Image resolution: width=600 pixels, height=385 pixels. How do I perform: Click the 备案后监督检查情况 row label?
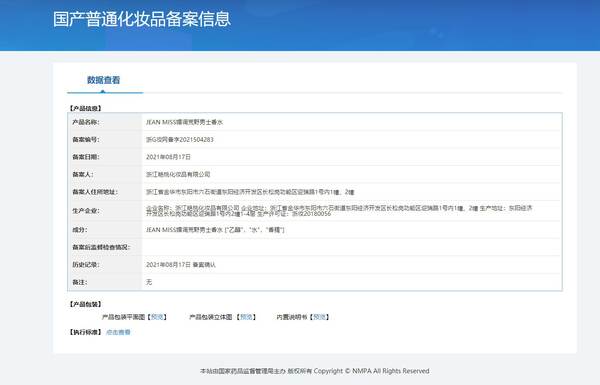(101, 247)
